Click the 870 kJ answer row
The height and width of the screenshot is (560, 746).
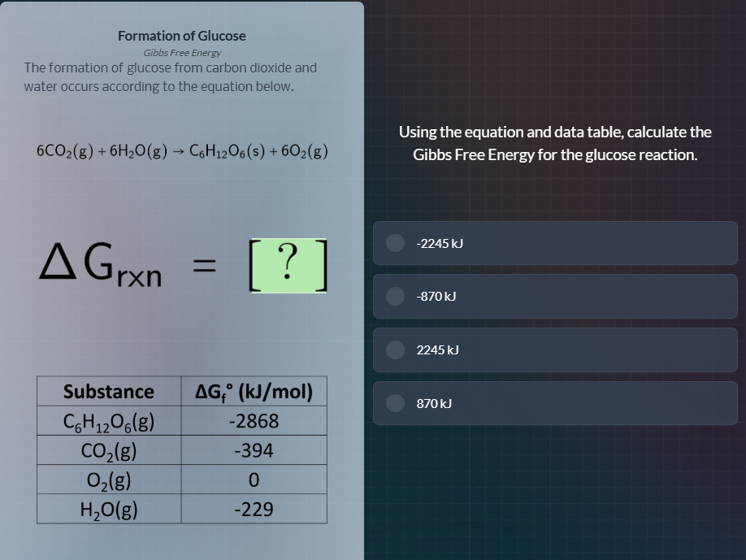(555, 403)
